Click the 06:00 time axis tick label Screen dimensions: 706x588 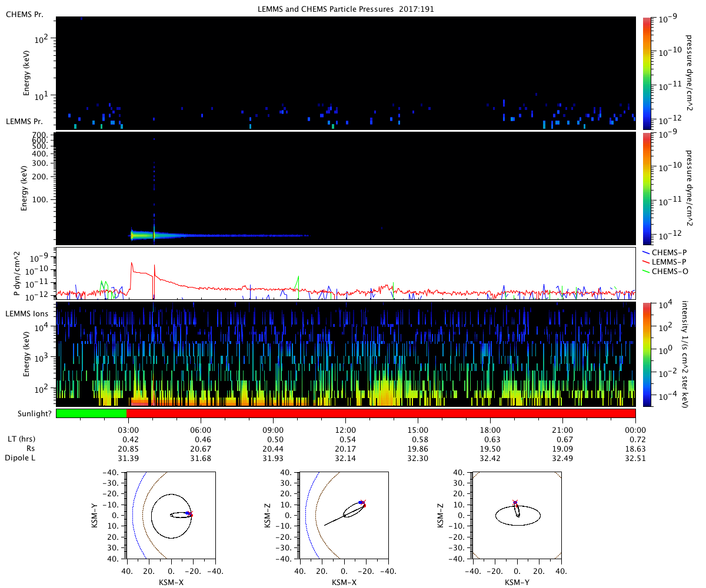pyautogui.click(x=201, y=430)
